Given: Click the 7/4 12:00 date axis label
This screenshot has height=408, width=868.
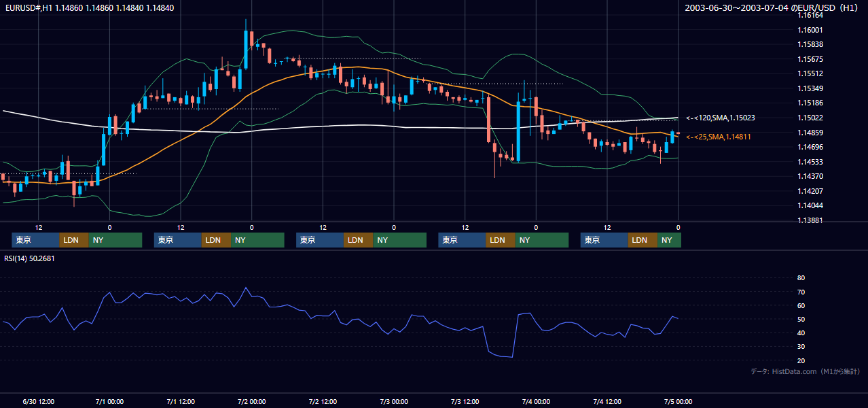Looking at the screenshot, I should 607,401.
